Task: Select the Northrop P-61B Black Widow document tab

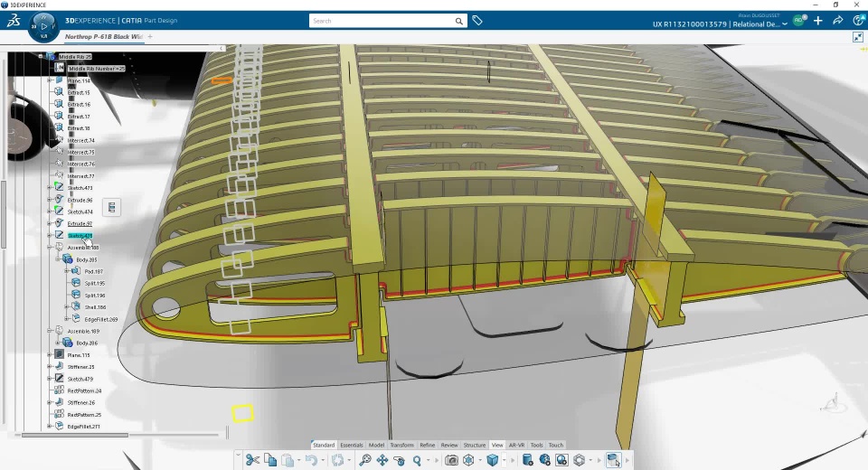Action: click(103, 36)
